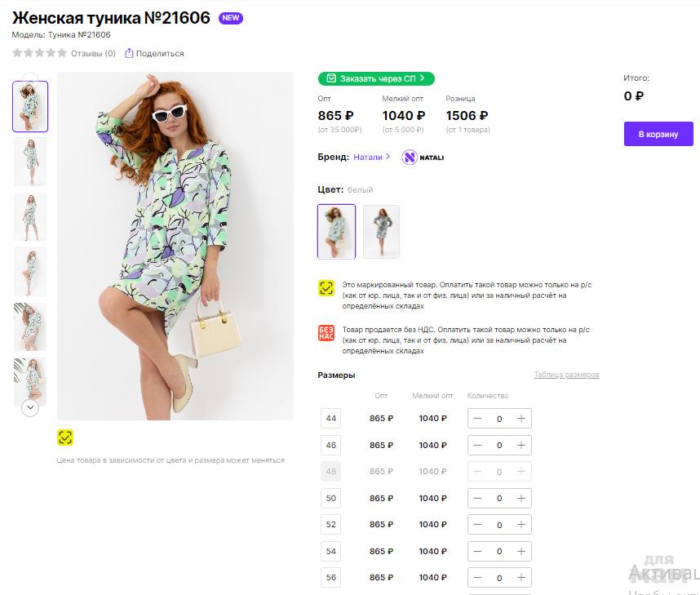The width and height of the screenshot is (700, 595).
Task: Click the share icon next to Поделиться
Action: pos(129,54)
